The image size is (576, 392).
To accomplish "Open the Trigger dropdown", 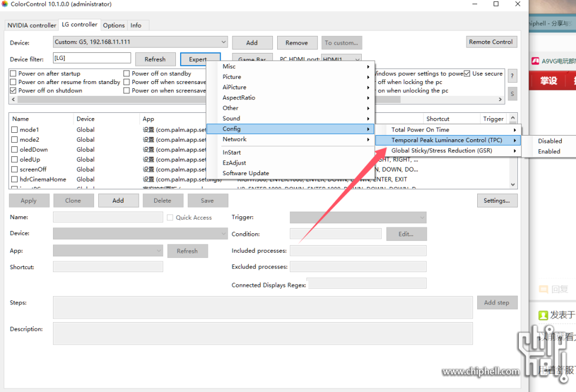I will pyautogui.click(x=358, y=217).
